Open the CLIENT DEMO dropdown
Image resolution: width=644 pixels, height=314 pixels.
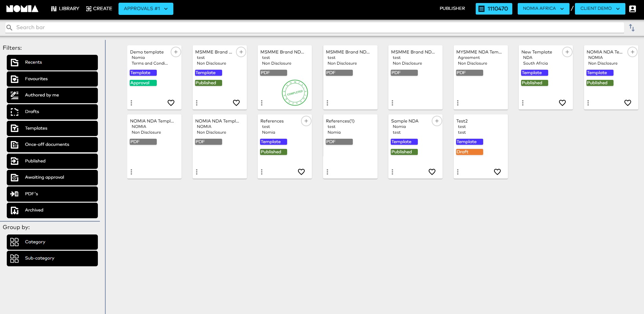(600, 9)
